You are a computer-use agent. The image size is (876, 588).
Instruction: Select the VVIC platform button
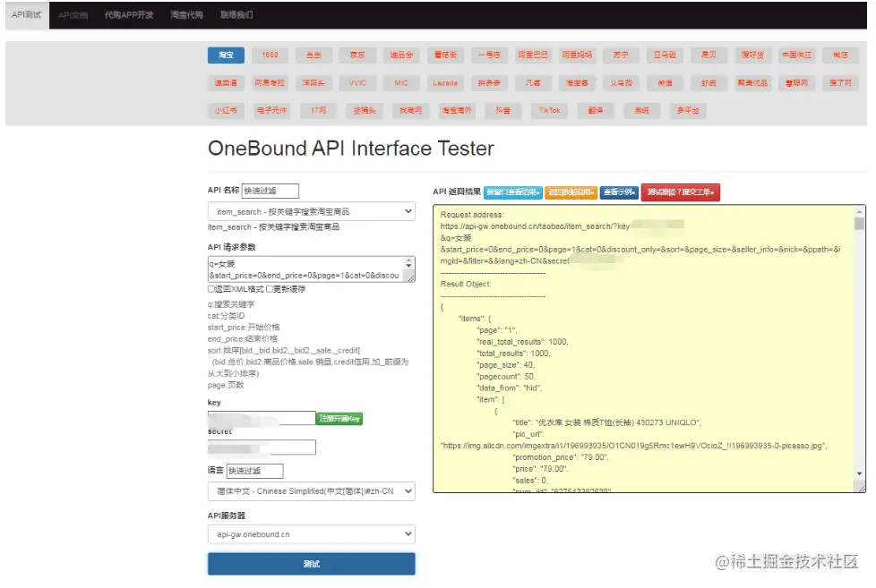tap(357, 82)
